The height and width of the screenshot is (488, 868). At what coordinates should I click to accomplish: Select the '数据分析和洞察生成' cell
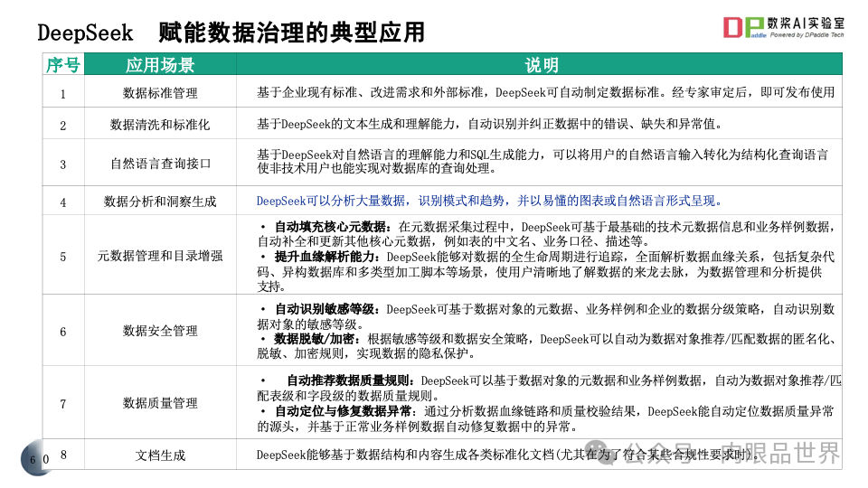(160, 202)
